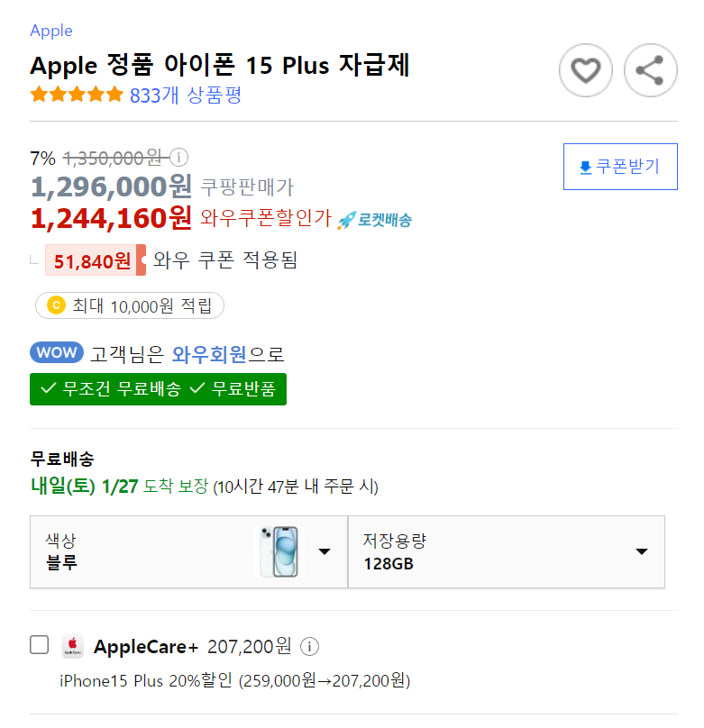704x728 pixels.
Task: Click the 51,840원 와우 쿠폰 tag
Action: [96, 260]
